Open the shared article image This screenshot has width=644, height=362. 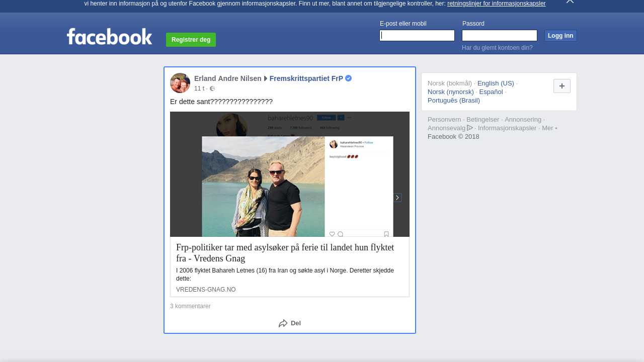pos(290,174)
